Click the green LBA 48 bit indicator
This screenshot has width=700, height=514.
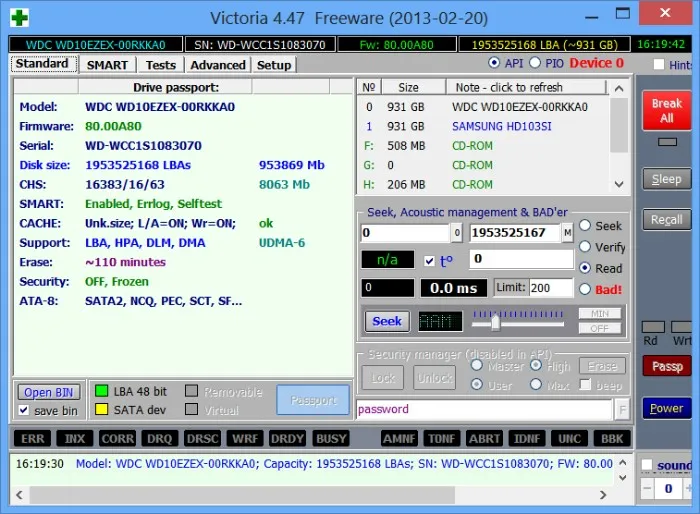point(102,391)
